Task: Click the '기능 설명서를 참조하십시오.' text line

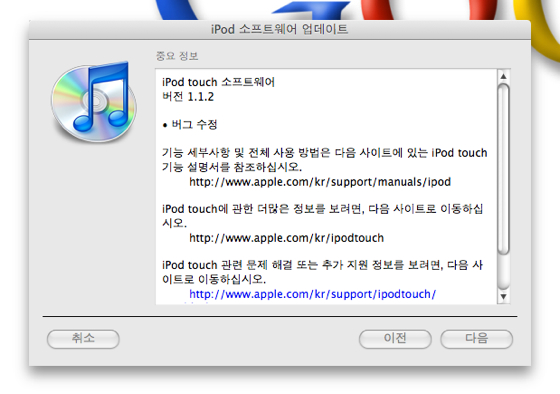Action: point(232,167)
